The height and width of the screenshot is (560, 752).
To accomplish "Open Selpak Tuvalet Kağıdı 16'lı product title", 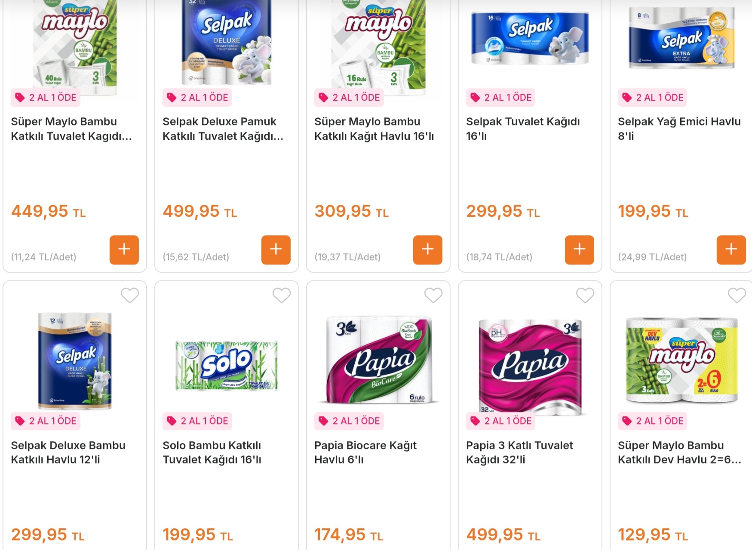I will pyautogui.click(x=522, y=129).
